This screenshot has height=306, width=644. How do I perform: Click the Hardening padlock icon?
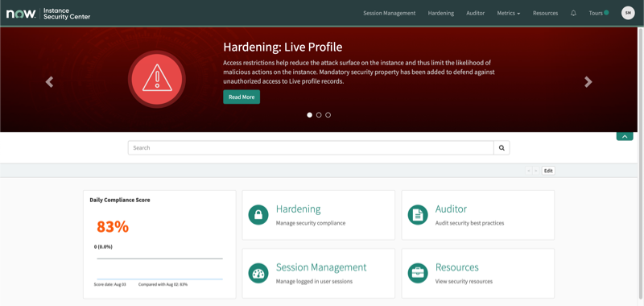[x=258, y=215]
